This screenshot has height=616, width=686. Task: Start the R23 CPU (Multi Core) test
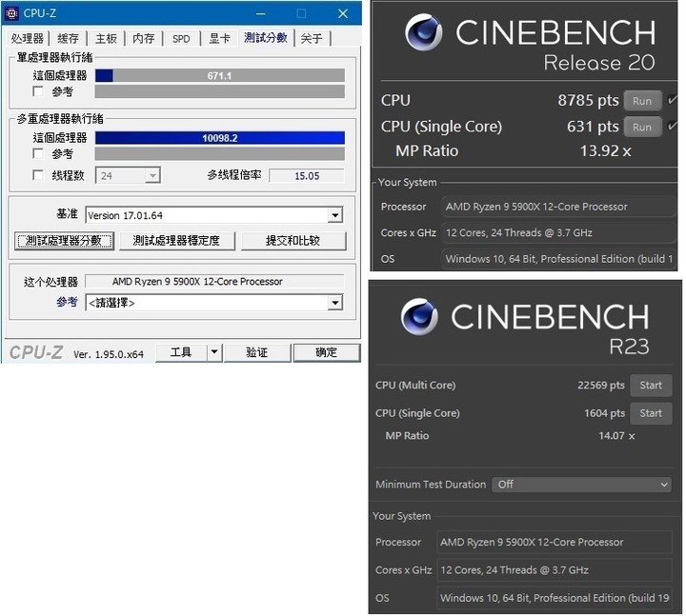651,386
